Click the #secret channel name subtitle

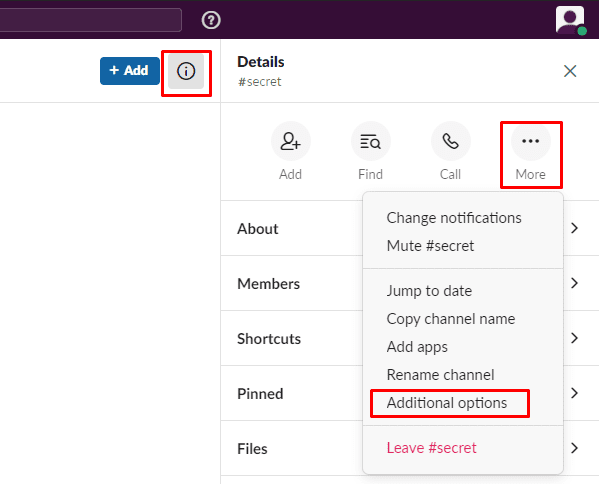point(260,81)
